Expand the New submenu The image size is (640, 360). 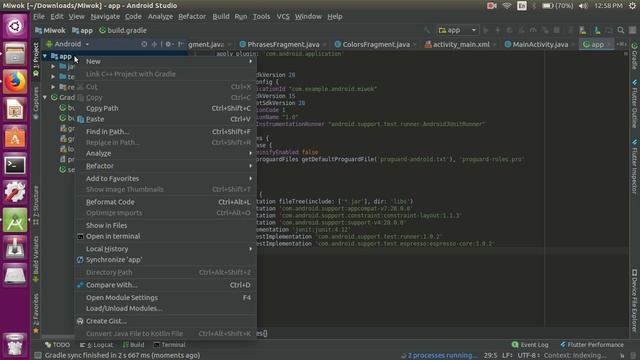coord(166,61)
